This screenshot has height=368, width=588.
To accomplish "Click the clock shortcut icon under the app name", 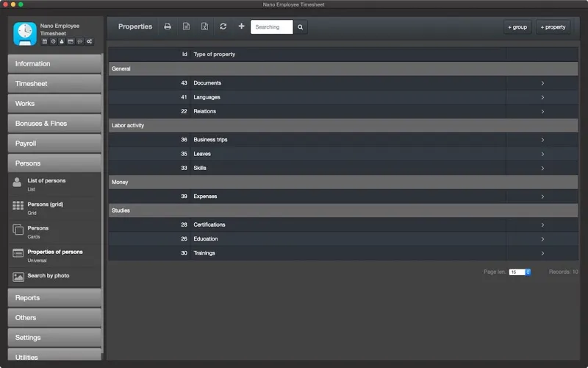I will [x=53, y=42].
